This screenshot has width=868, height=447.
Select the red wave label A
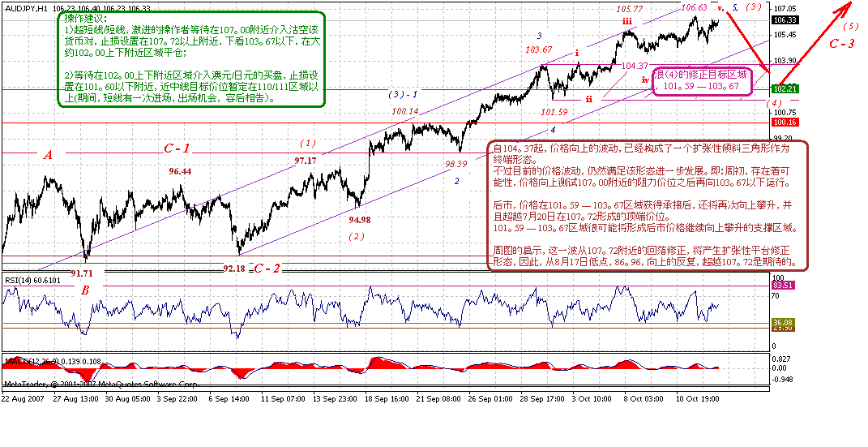(48, 156)
